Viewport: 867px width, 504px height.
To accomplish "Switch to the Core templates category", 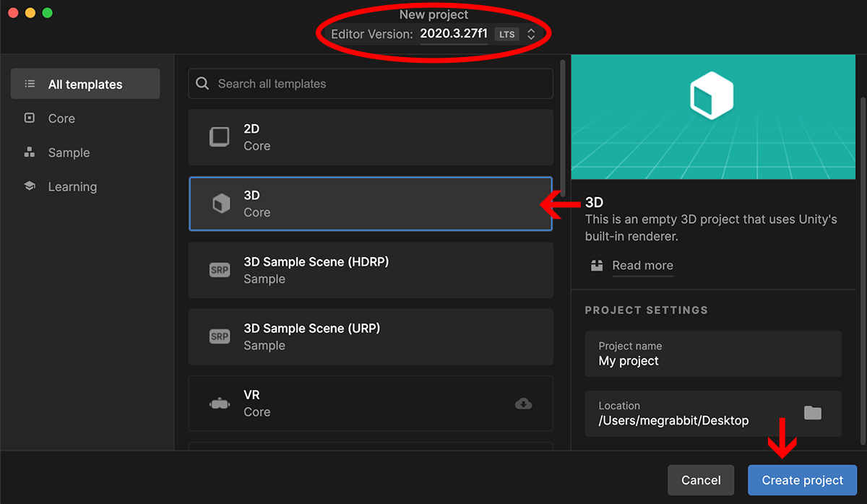I will (x=61, y=118).
